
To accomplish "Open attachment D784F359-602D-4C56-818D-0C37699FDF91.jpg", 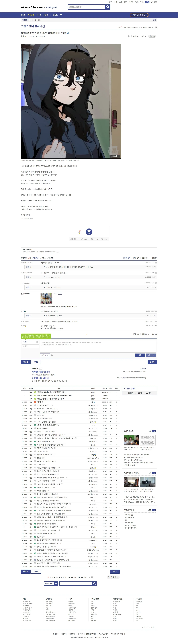I will tap(41, 252).
